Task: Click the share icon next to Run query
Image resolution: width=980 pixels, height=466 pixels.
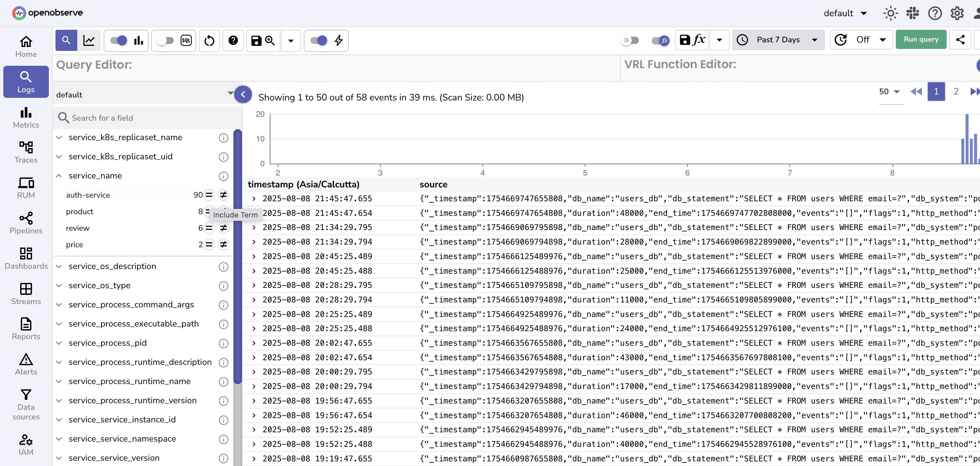Action: click(x=961, y=39)
